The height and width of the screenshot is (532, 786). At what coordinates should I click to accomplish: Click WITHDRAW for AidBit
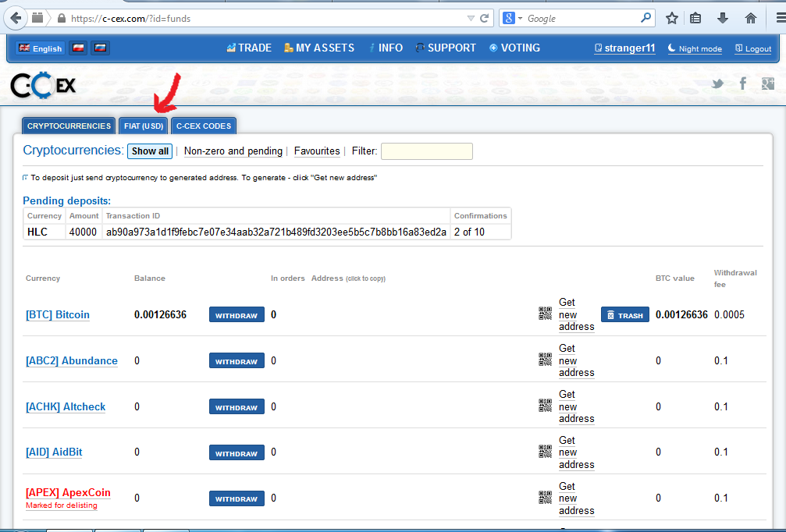tap(237, 452)
